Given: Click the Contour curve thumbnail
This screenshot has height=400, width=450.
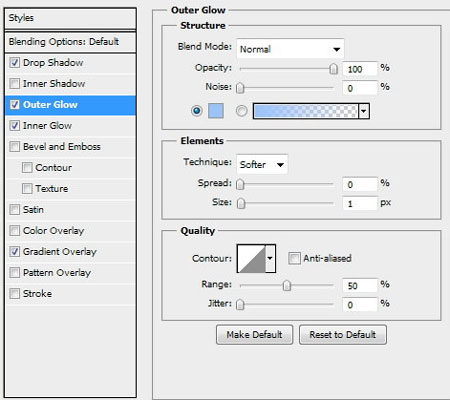Looking at the screenshot, I should [x=251, y=258].
